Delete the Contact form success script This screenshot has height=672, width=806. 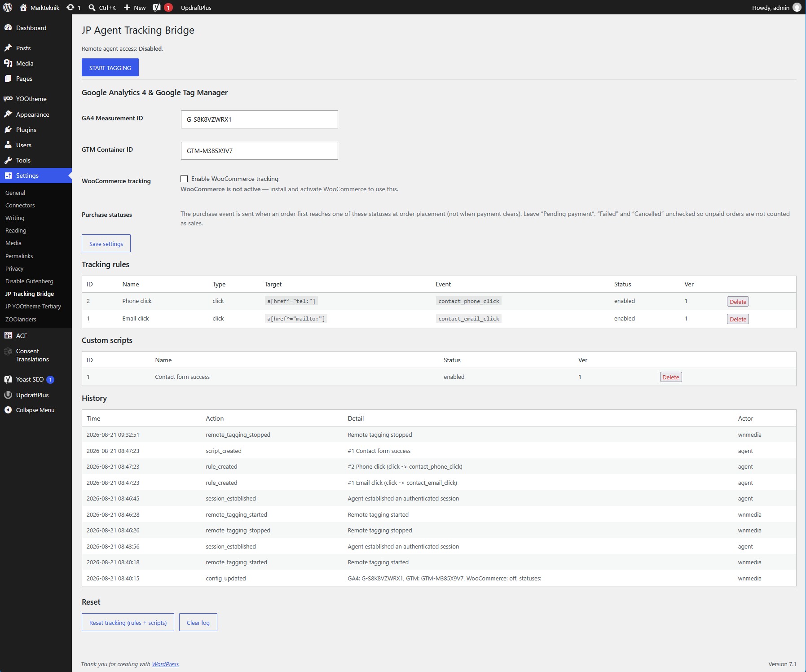point(671,377)
